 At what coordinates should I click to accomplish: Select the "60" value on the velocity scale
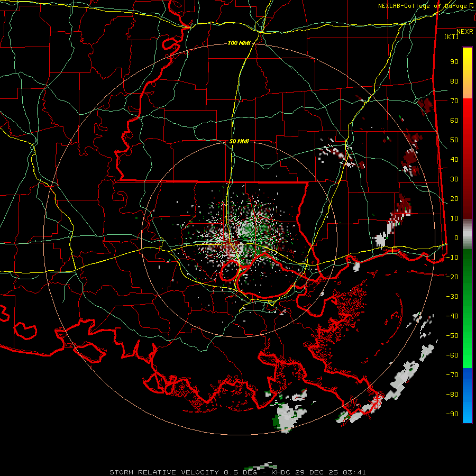454,121
